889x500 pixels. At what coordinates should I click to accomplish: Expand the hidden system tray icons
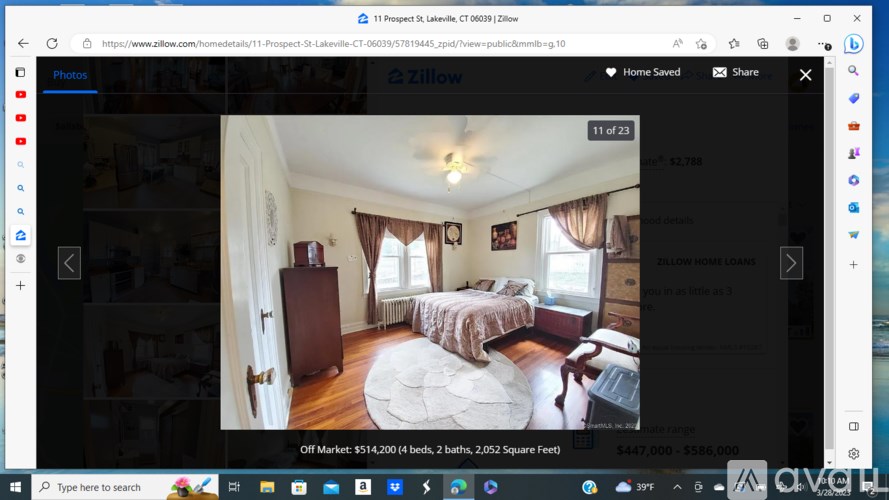[x=677, y=487]
